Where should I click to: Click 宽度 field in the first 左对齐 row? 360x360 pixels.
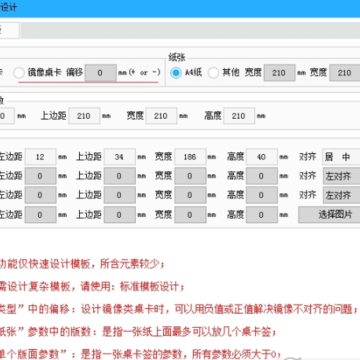(190, 176)
